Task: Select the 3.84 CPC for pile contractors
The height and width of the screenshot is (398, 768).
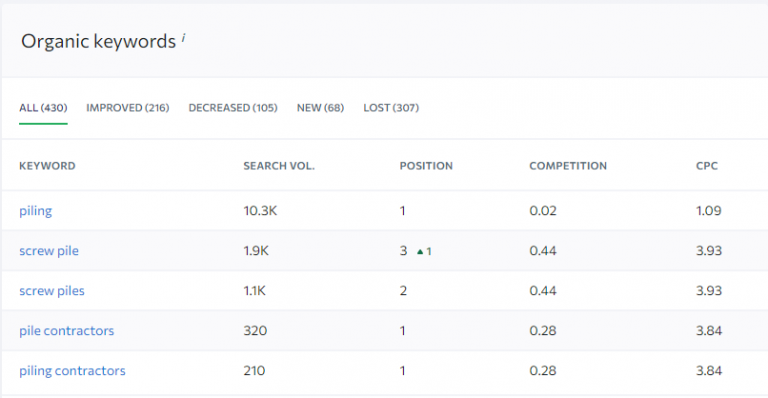Action: click(x=709, y=331)
